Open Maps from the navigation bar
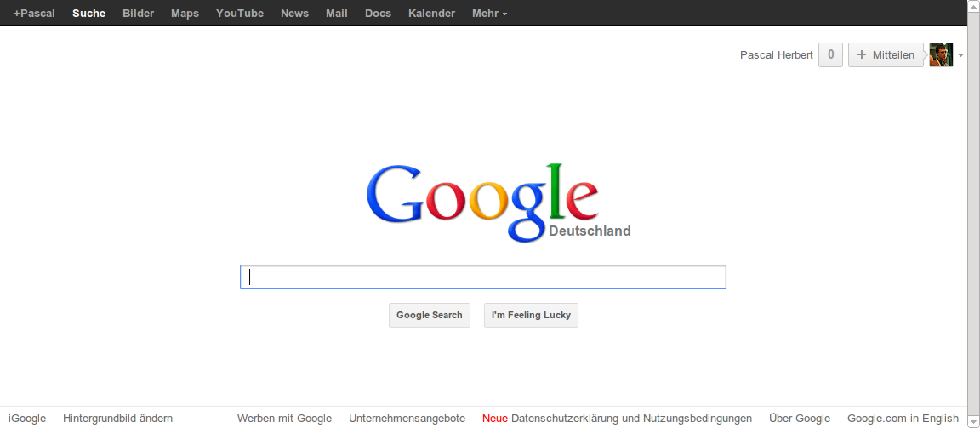Viewport: 980px width, 428px height. (x=185, y=13)
